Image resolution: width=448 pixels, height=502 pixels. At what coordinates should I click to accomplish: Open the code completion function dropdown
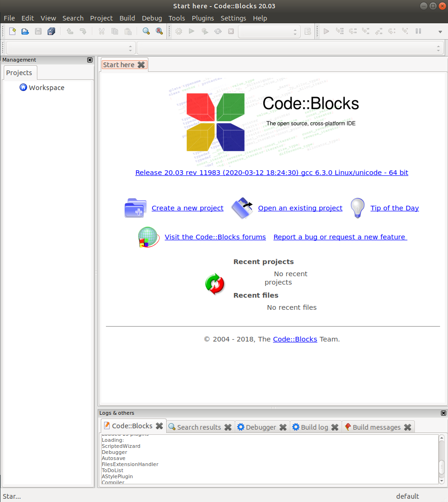pyautogui.click(x=290, y=48)
